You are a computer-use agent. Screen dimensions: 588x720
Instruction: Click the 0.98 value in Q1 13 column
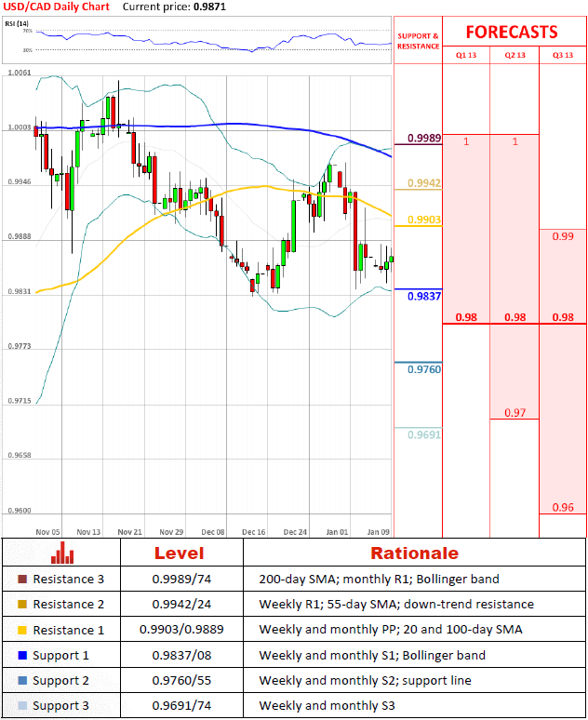(x=466, y=317)
